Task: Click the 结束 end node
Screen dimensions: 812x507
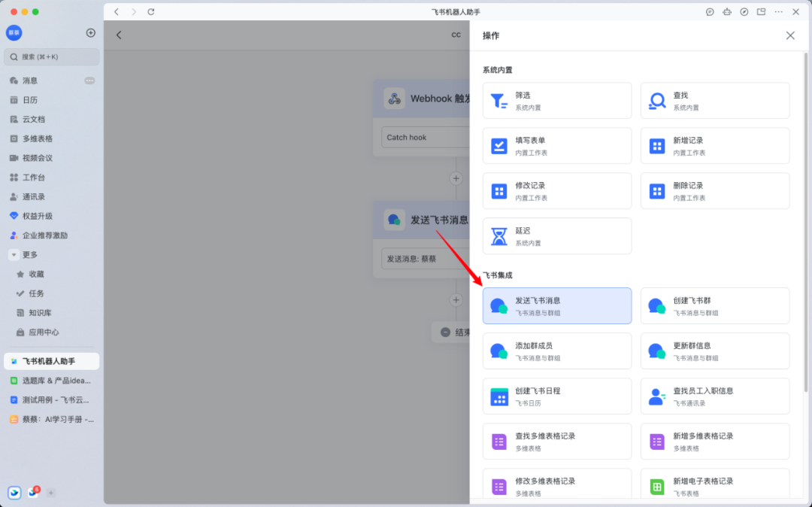Action: [451, 332]
